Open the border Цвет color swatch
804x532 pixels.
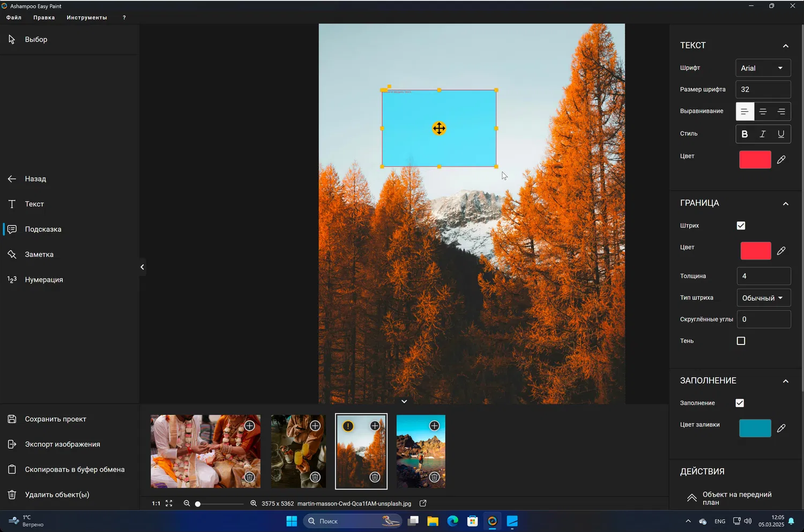(x=756, y=251)
